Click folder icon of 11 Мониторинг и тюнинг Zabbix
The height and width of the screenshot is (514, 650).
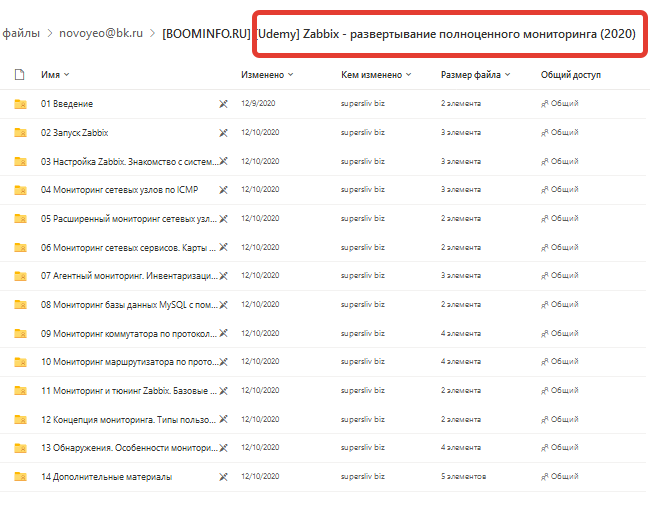click(x=20, y=390)
